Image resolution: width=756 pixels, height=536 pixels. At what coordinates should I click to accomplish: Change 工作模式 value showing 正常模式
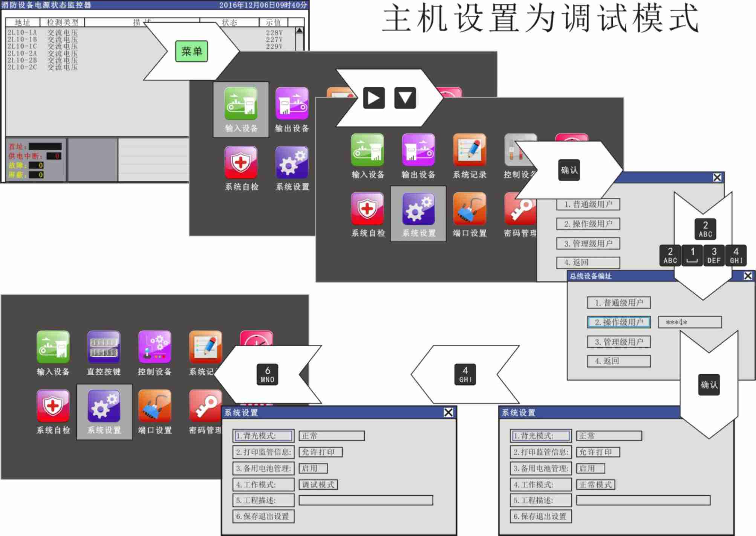coord(595,484)
